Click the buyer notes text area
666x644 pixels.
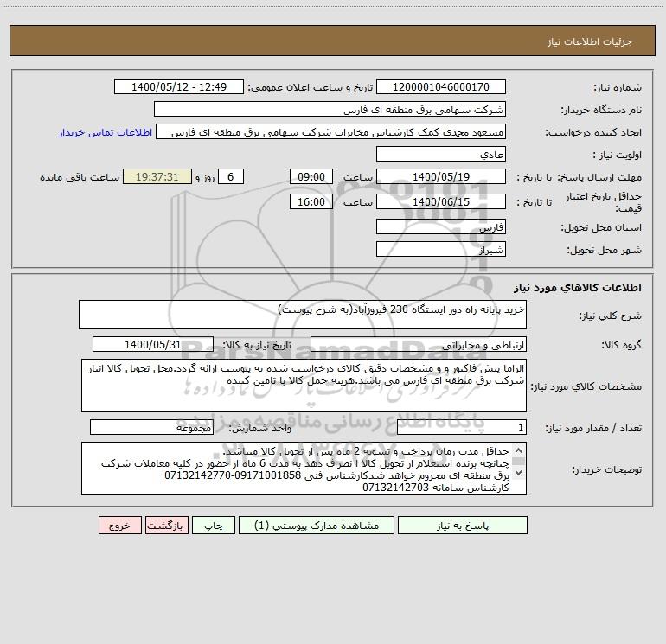304,469
